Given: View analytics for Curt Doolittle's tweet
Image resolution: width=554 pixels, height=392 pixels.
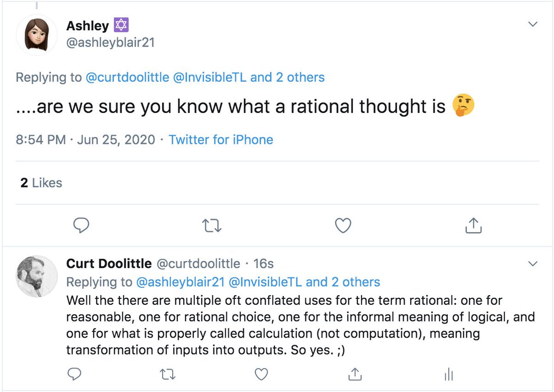Looking at the screenshot, I should (448, 374).
